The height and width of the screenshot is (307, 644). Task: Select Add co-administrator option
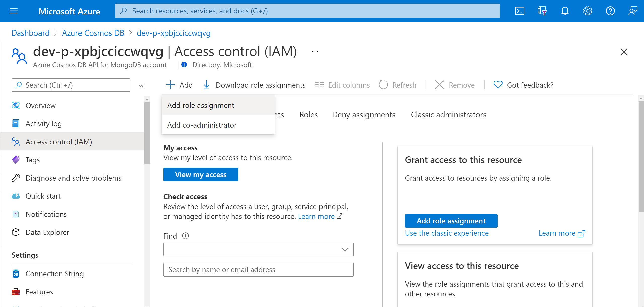(x=202, y=124)
